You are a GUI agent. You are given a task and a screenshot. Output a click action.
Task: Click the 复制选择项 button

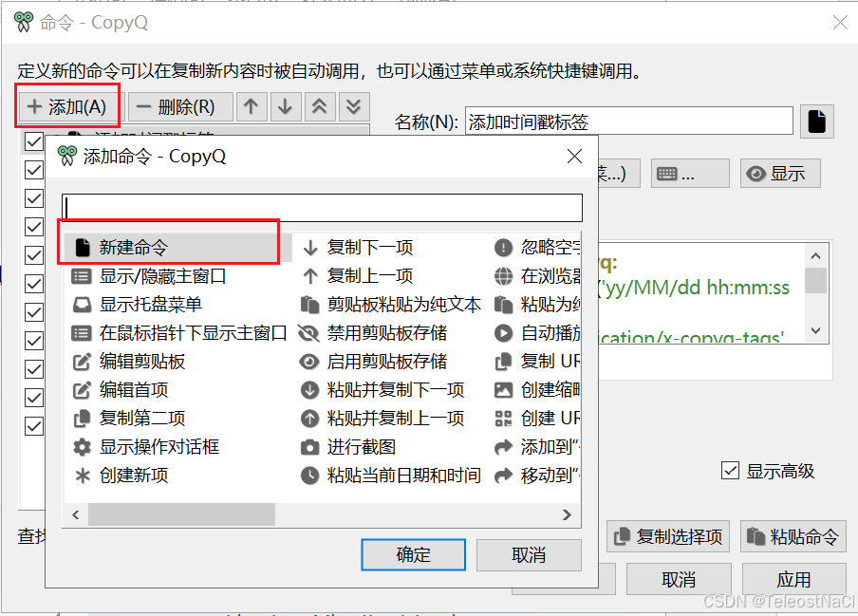668,536
